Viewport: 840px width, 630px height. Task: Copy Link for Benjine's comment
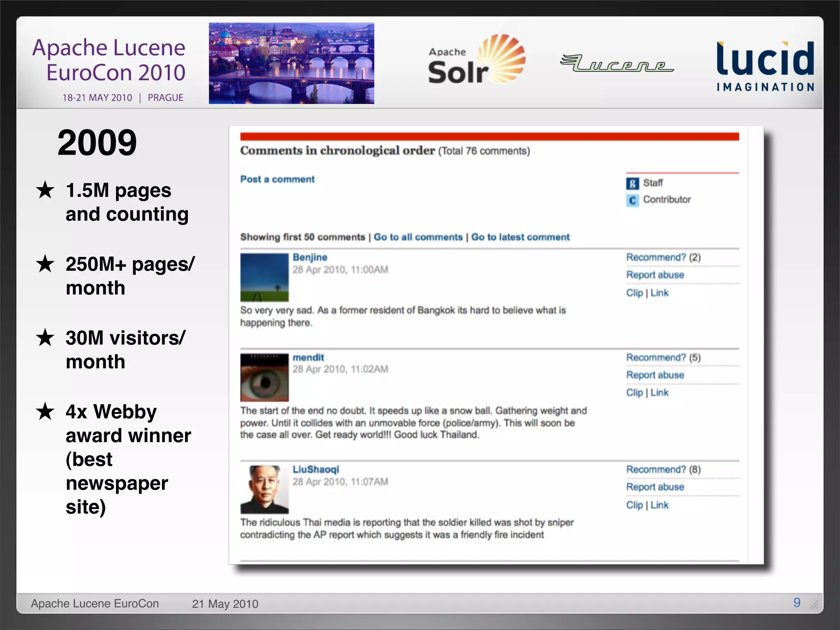tap(660, 293)
